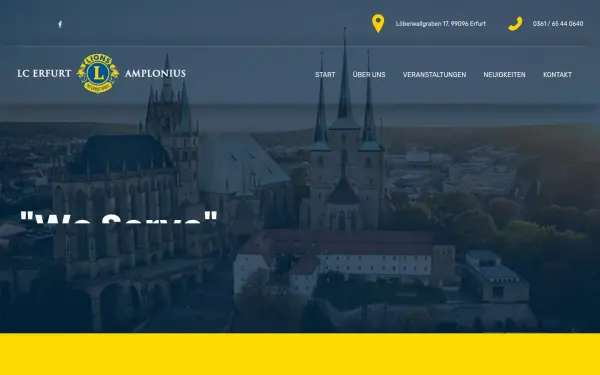Open the START menu item
This screenshot has height=375, width=600.
(x=325, y=75)
